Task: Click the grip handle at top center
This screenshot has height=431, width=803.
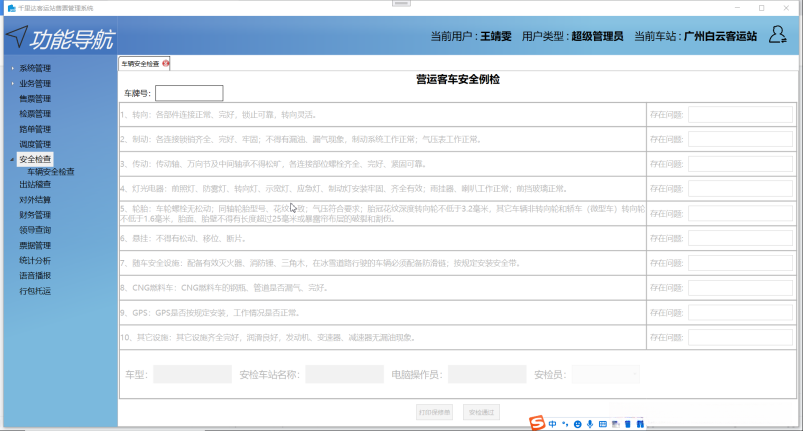Action: click(401, 3)
